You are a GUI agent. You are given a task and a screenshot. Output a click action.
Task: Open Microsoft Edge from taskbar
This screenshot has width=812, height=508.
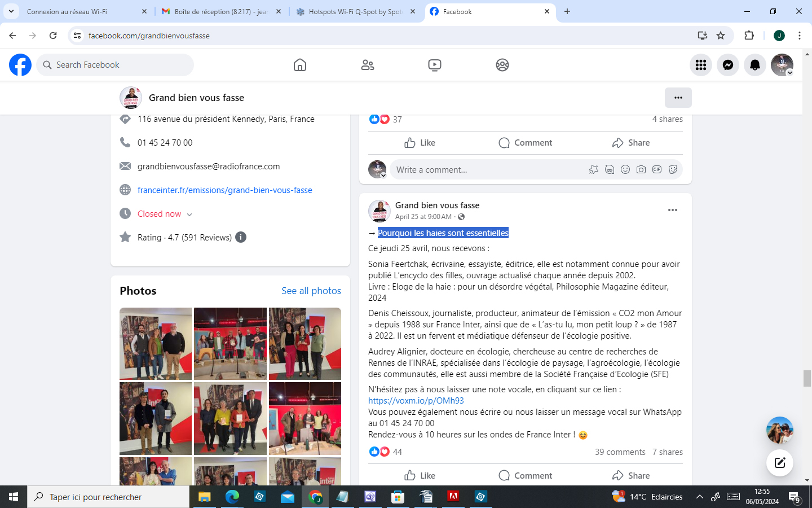(x=232, y=497)
